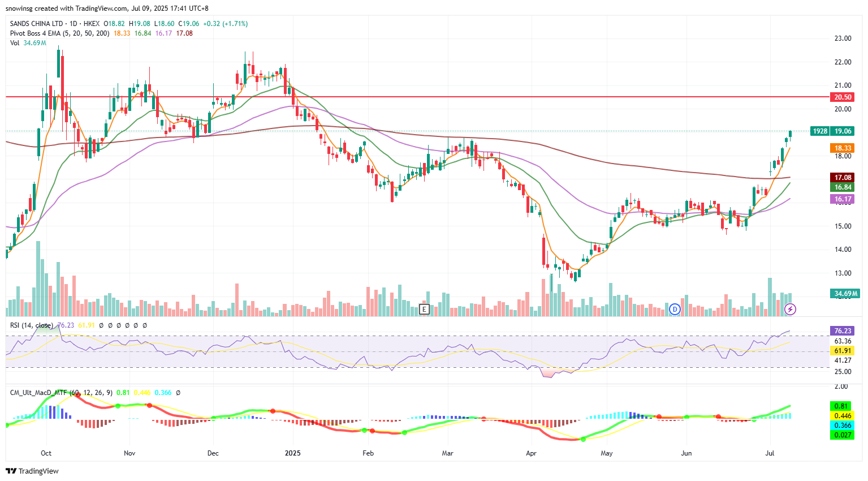Image resolution: width=868 pixels, height=481 pixels.
Task: Click the Feb label on time axis
Action: (368, 453)
